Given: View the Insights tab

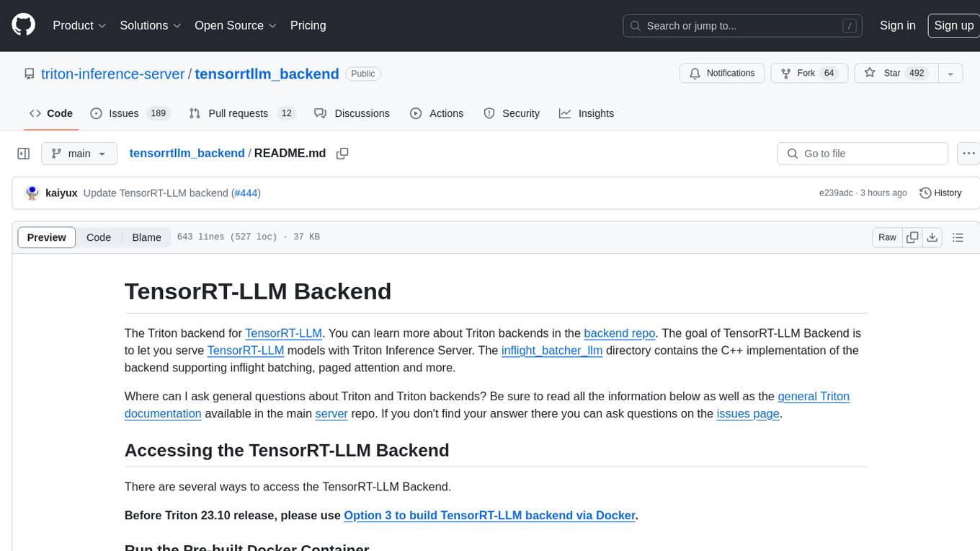Looking at the screenshot, I should point(587,113).
